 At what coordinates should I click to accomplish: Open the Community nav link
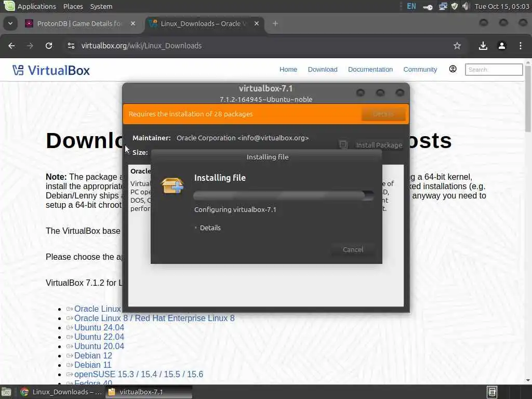coord(420,70)
